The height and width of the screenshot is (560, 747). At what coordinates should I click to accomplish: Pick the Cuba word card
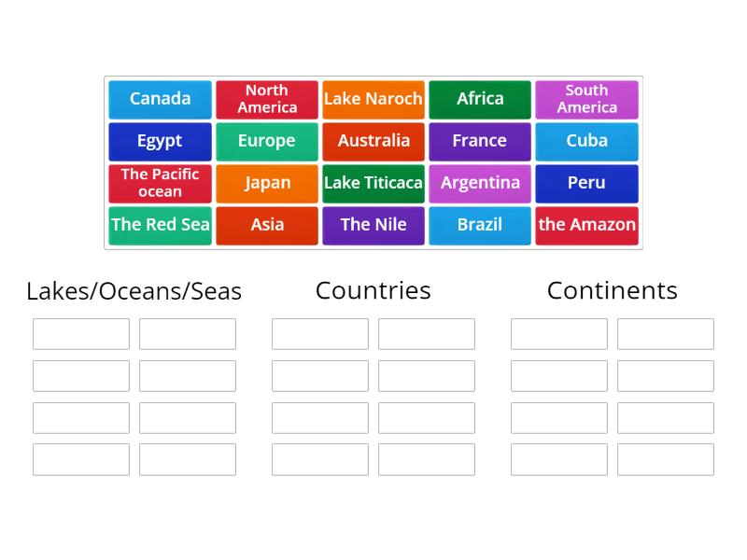[x=586, y=141]
